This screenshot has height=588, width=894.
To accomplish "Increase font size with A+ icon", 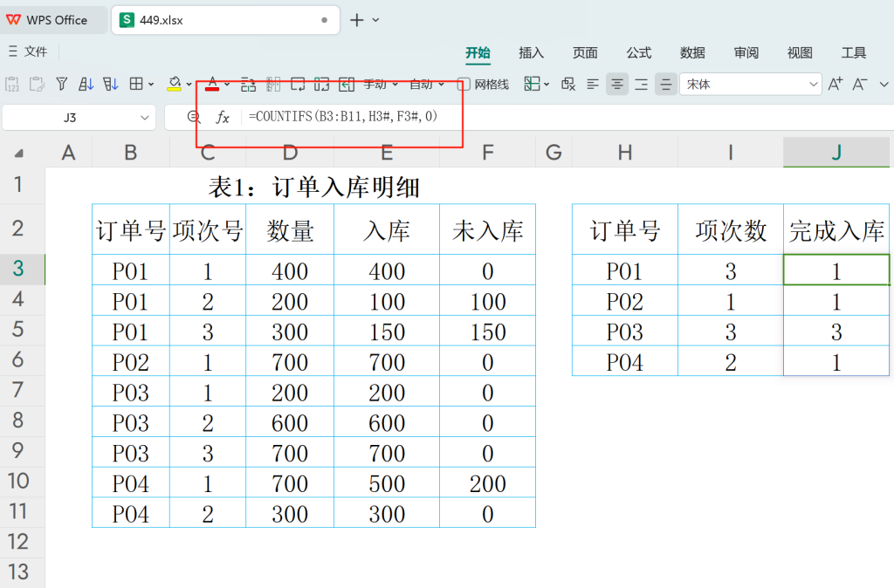I will (x=836, y=85).
